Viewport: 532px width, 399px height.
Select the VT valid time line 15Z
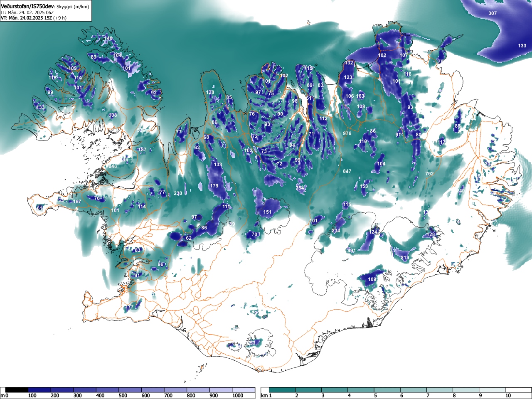click(x=34, y=18)
